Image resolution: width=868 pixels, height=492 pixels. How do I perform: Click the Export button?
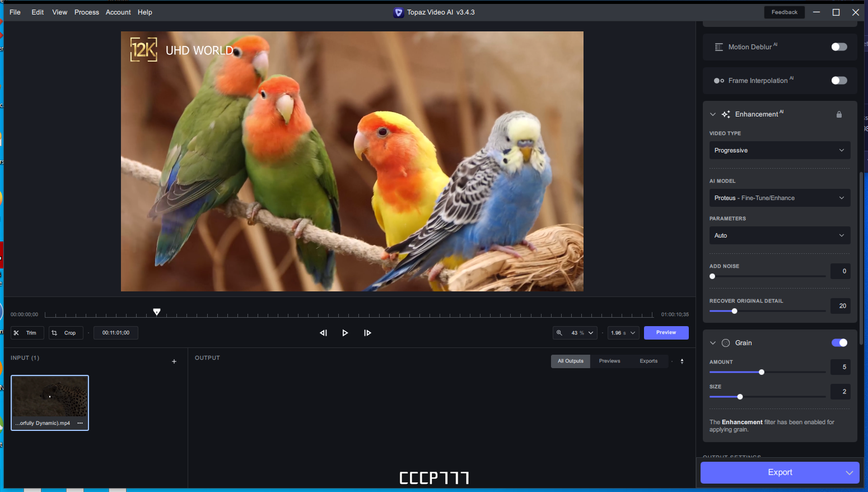780,472
